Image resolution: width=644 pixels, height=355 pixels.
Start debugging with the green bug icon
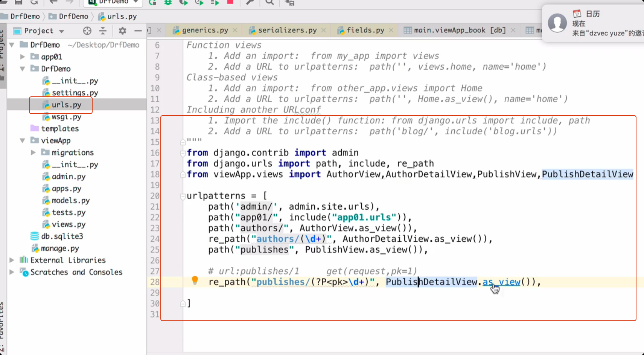coord(168,2)
